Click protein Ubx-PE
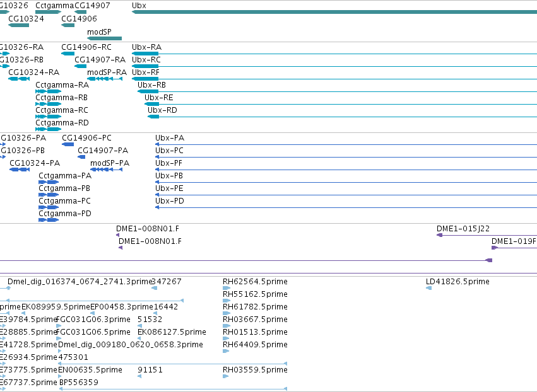This screenshot has width=537, height=392. 169,188
